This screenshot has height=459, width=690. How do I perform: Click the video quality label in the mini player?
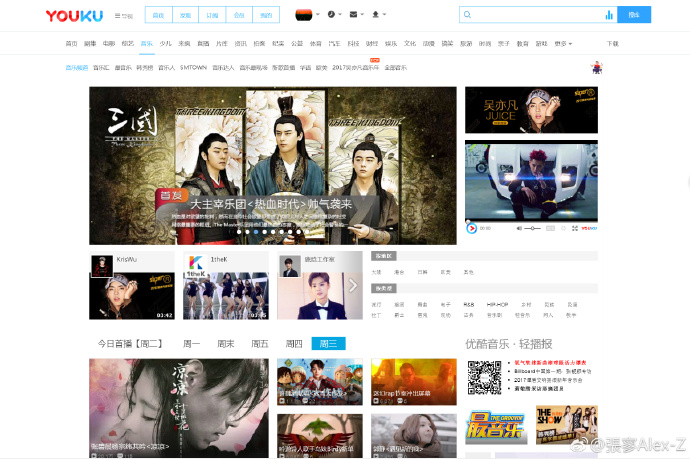550,228
